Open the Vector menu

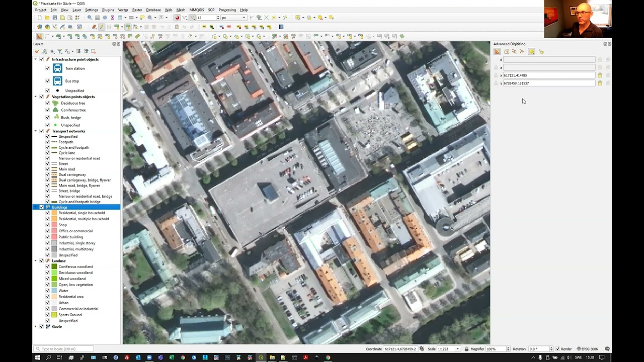point(123,10)
